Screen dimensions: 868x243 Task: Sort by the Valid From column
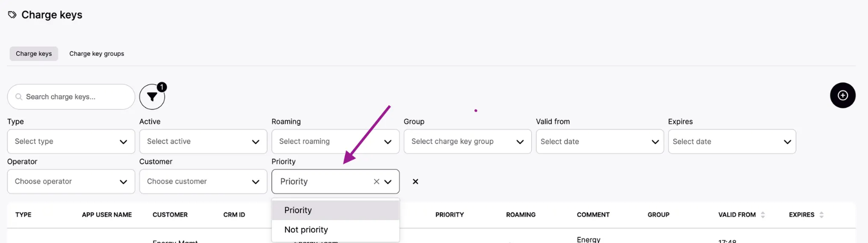(762, 215)
